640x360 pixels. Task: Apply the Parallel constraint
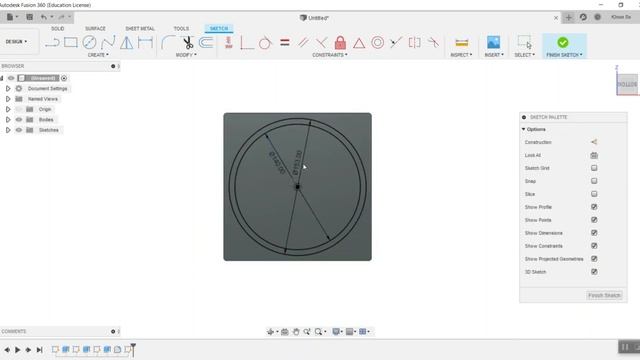[x=303, y=42]
